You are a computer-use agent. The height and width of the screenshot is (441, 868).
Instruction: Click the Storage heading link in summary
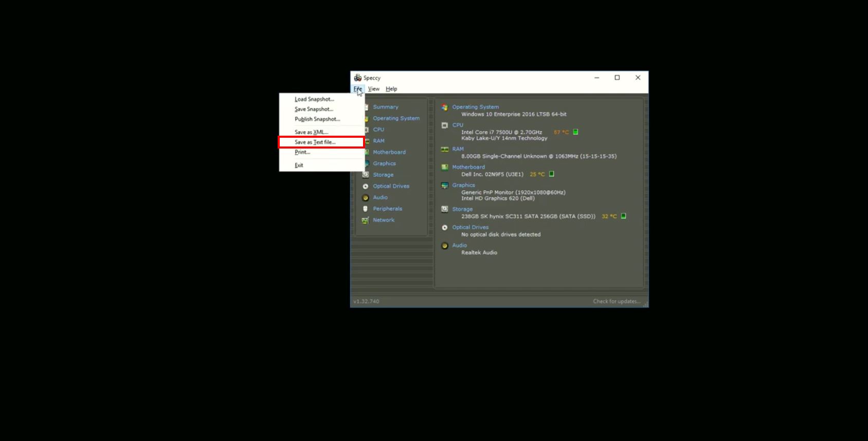462,209
